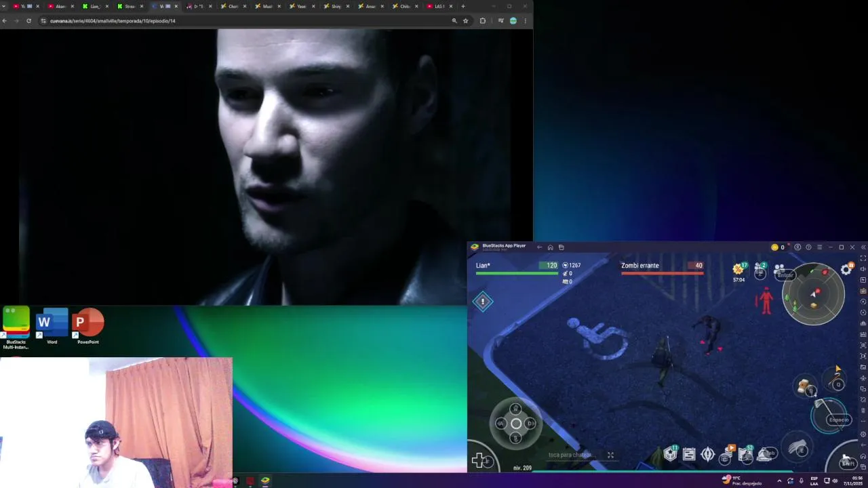Tap the plus cross icon in the bottom-left game corner
This screenshot has width=868, height=488.
(479, 461)
